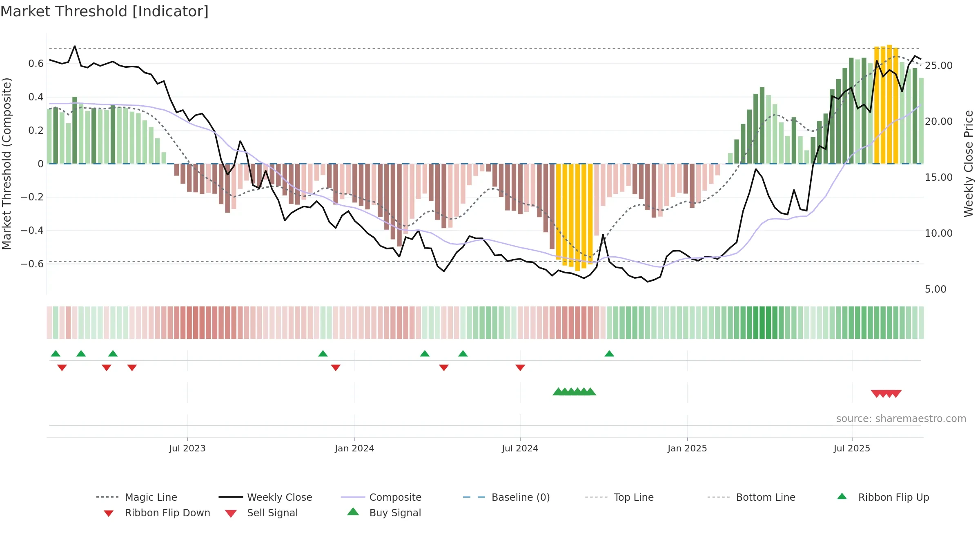Click the last ribbon flip up marker near Oct 2024

(x=609, y=353)
